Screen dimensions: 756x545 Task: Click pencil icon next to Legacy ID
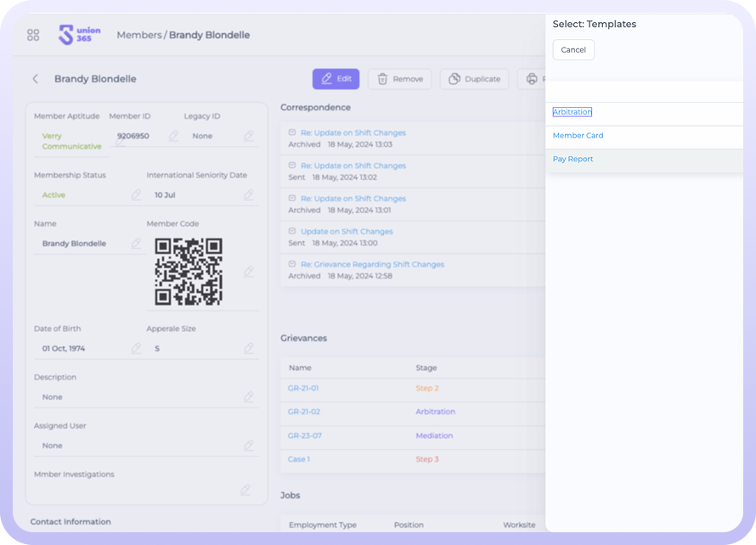click(249, 136)
